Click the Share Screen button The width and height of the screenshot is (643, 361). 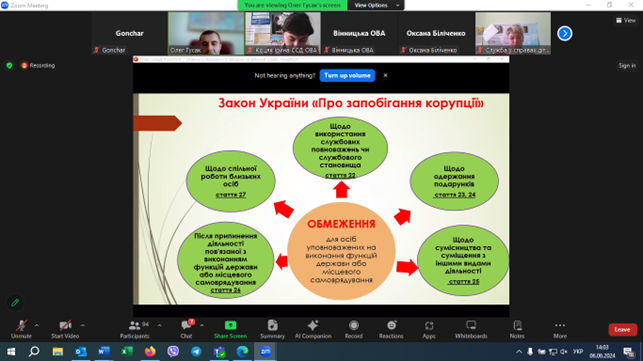(x=230, y=329)
